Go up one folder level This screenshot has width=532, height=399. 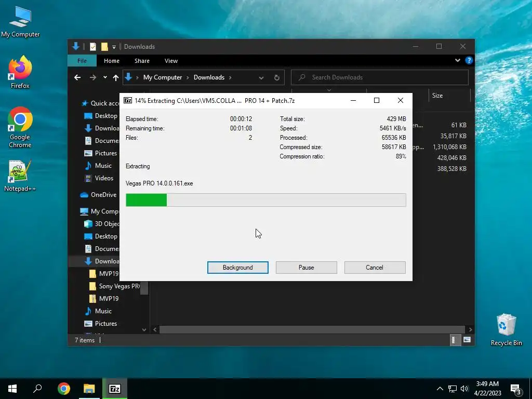pyautogui.click(x=116, y=78)
